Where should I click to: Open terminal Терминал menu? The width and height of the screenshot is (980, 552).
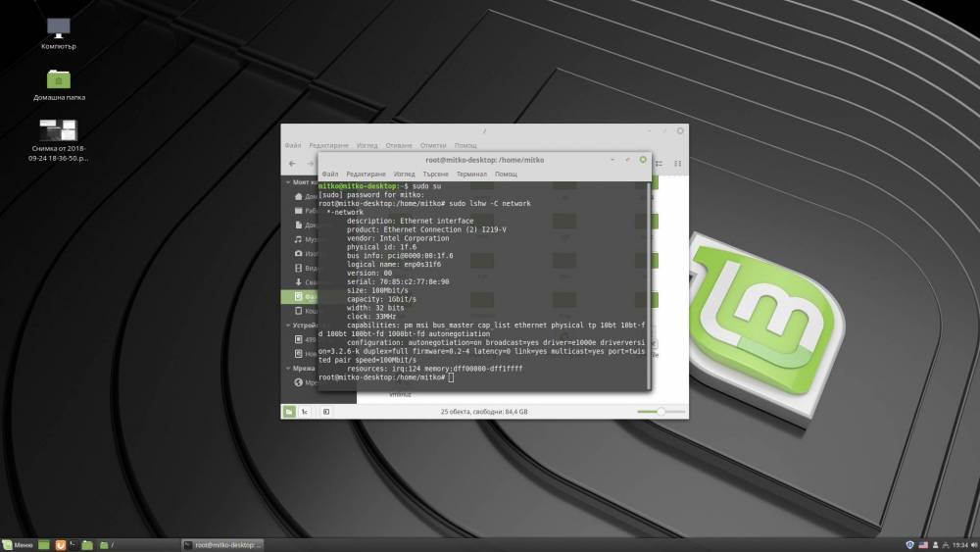(x=472, y=175)
